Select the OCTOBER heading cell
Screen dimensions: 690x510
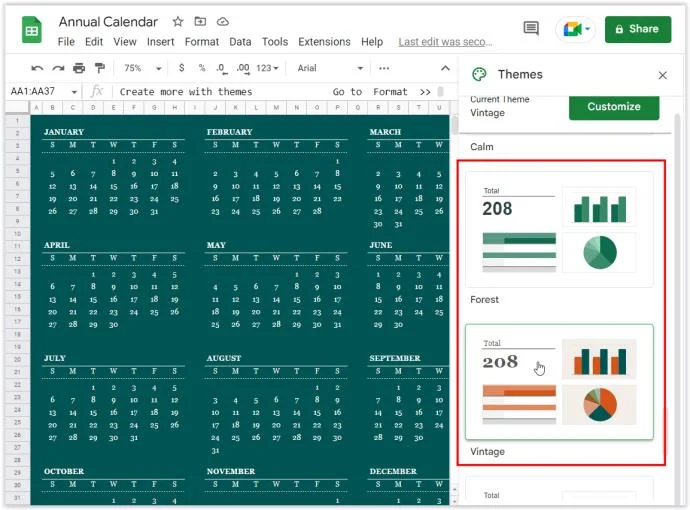[x=64, y=471]
